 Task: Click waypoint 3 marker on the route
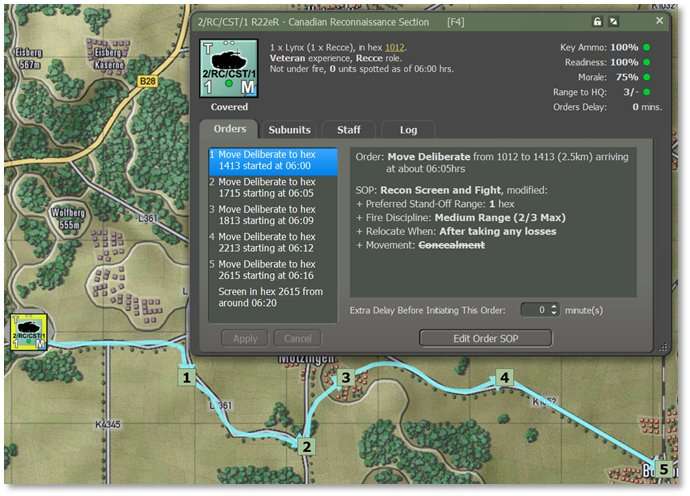[345, 378]
